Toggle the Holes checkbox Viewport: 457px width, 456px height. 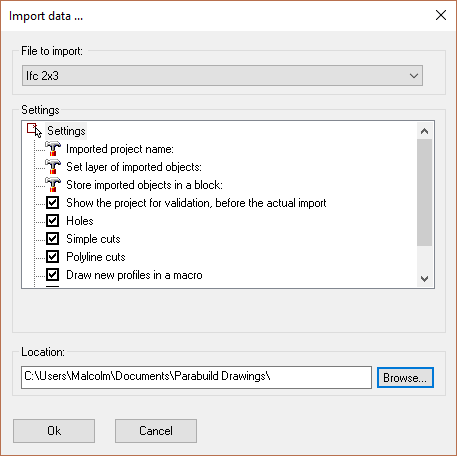(x=53, y=221)
